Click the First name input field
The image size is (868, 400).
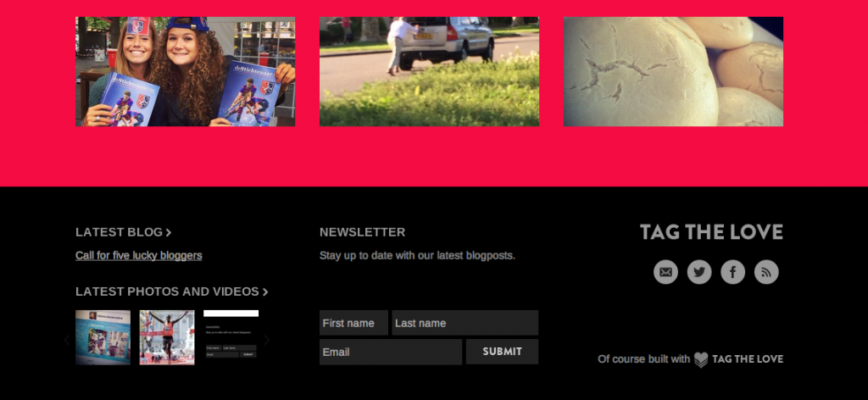[x=353, y=323]
